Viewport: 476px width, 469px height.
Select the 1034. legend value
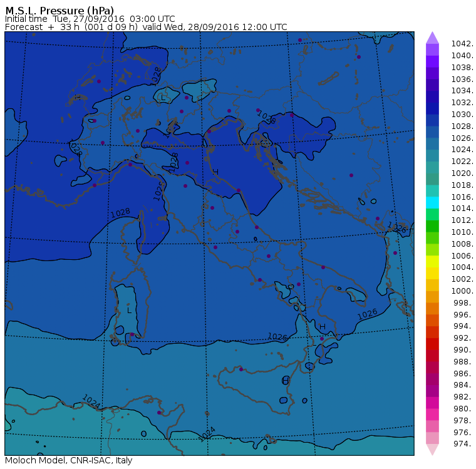pyautogui.click(x=462, y=91)
